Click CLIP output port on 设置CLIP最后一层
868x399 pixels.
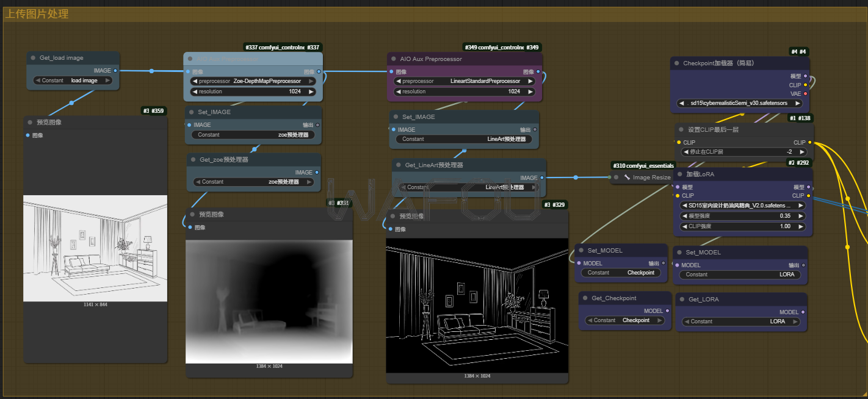(x=809, y=142)
